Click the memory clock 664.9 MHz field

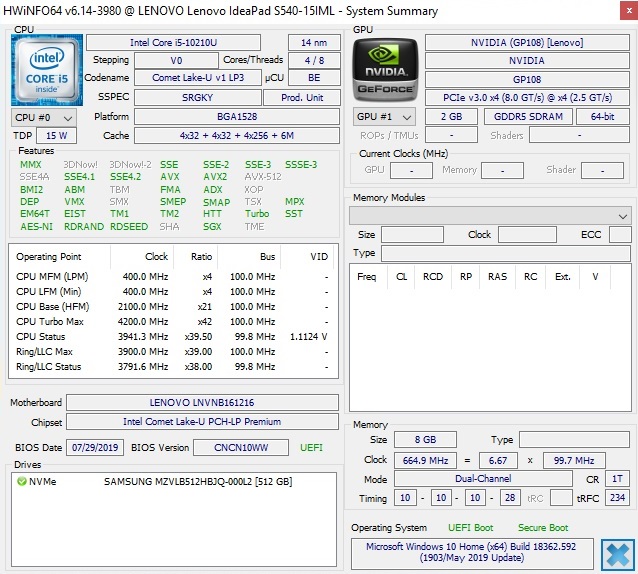pos(425,461)
